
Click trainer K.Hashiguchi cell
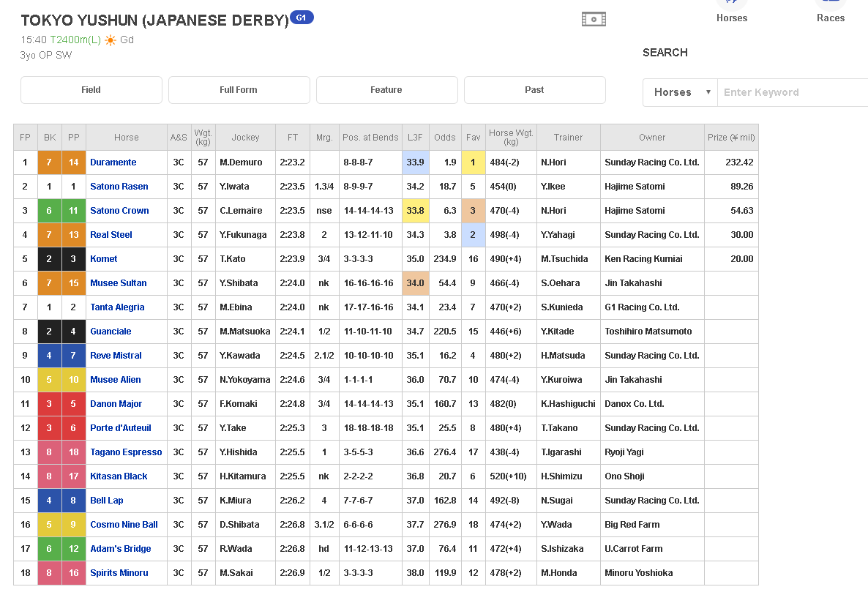[569, 404]
